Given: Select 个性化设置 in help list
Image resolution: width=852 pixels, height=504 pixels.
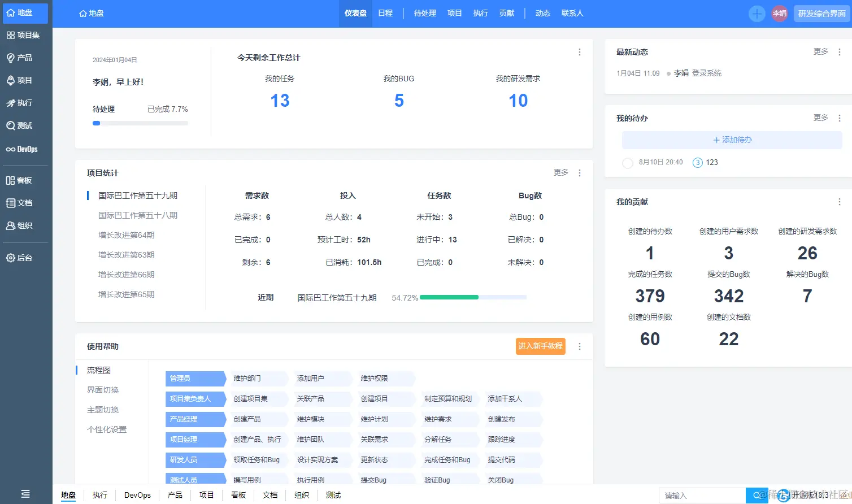Looking at the screenshot, I should coord(107,429).
